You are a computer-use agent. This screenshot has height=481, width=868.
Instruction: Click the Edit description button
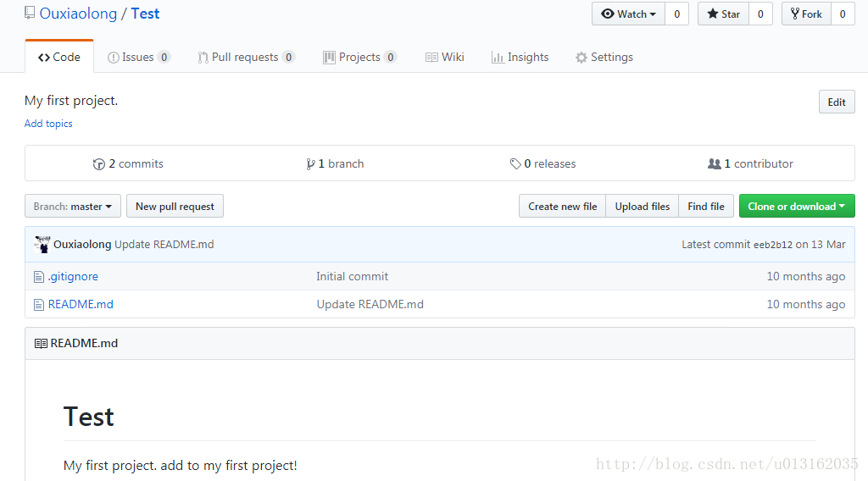click(x=837, y=102)
